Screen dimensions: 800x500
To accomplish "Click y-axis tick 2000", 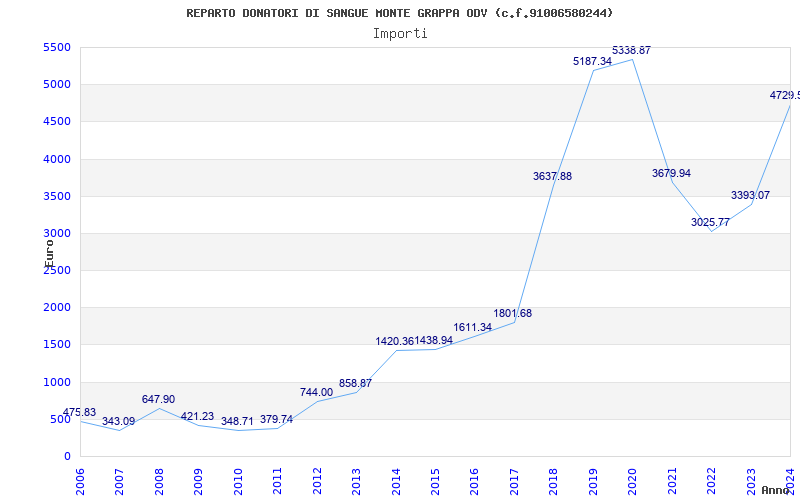I will coord(57,308).
